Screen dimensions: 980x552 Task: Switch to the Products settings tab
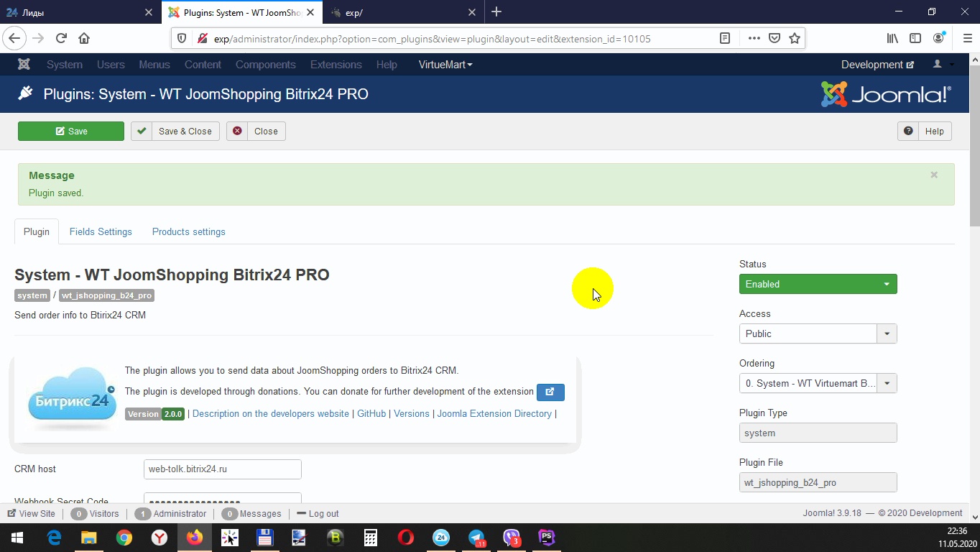coord(188,231)
